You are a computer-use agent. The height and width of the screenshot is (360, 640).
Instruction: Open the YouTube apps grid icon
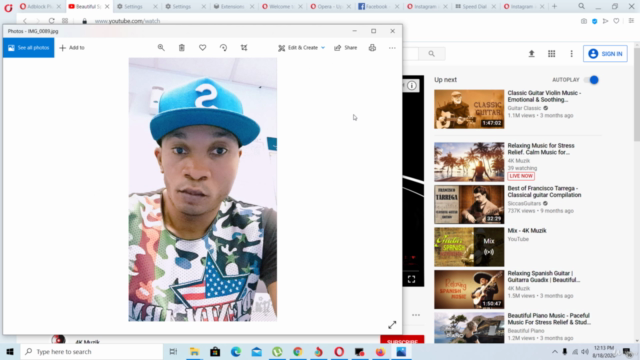551,53
